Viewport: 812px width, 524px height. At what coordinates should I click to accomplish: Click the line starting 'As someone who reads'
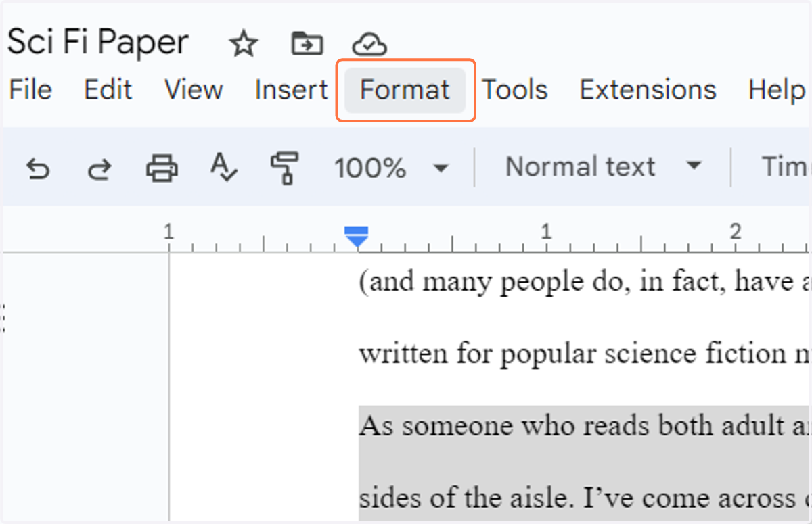coord(585,427)
